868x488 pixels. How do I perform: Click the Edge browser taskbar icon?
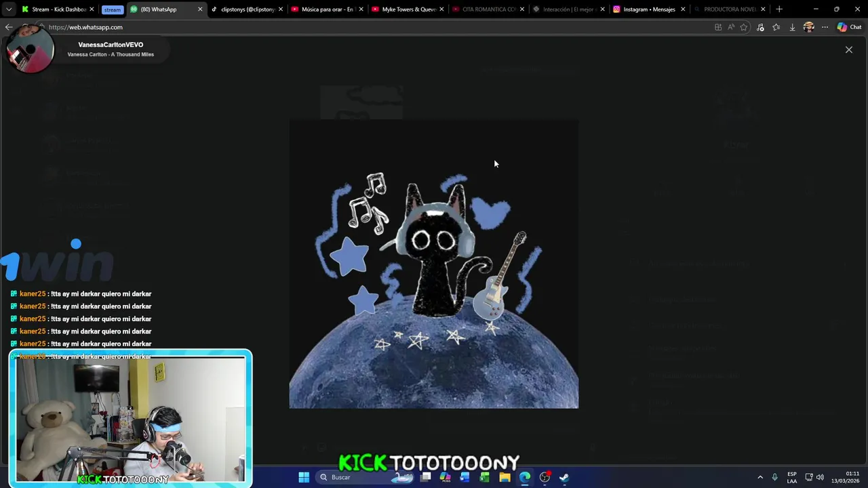pos(524,477)
